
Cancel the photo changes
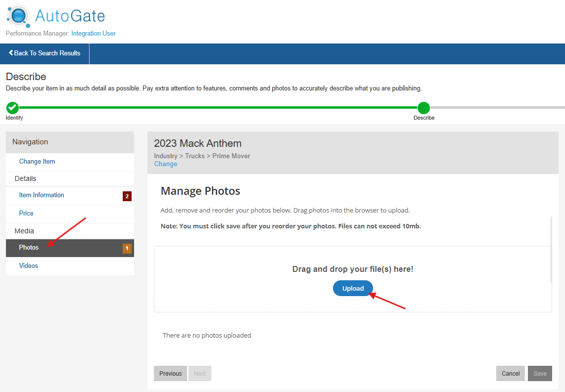pyautogui.click(x=510, y=374)
